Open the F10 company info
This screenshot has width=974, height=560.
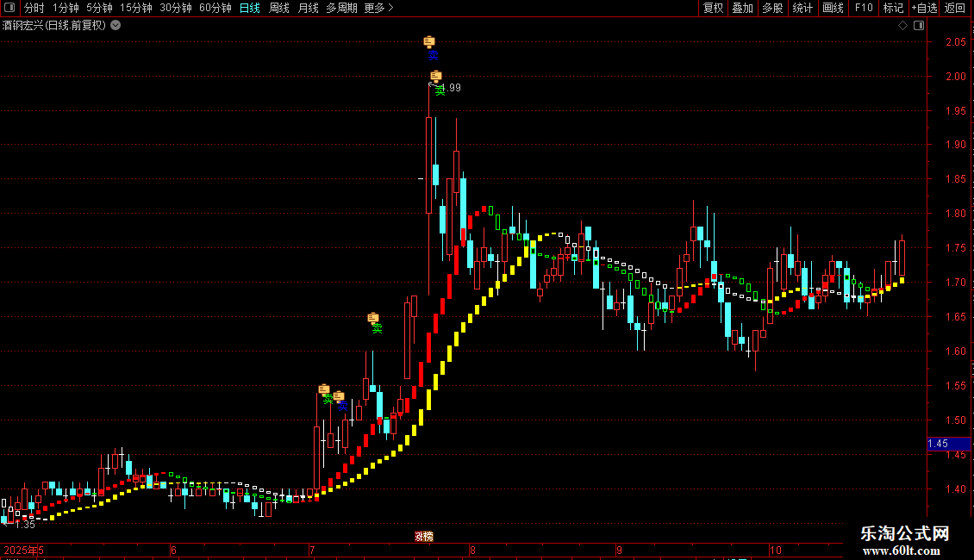click(x=864, y=8)
